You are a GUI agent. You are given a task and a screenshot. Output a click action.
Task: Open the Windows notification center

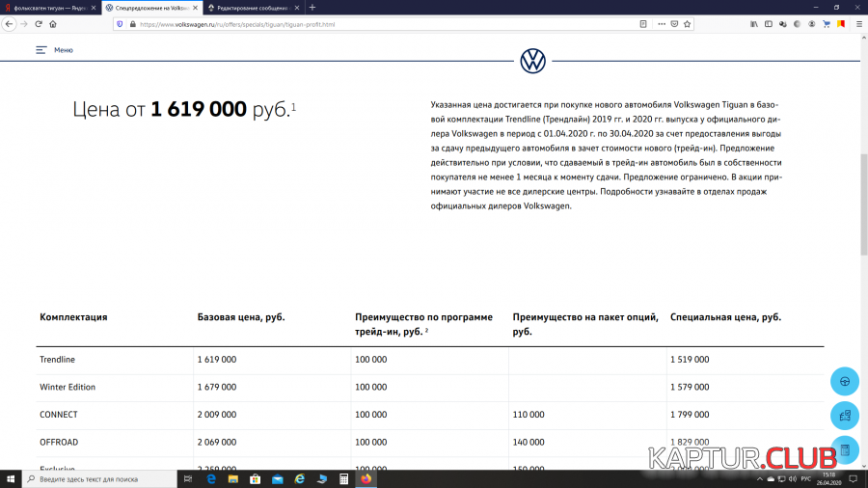coord(854,479)
